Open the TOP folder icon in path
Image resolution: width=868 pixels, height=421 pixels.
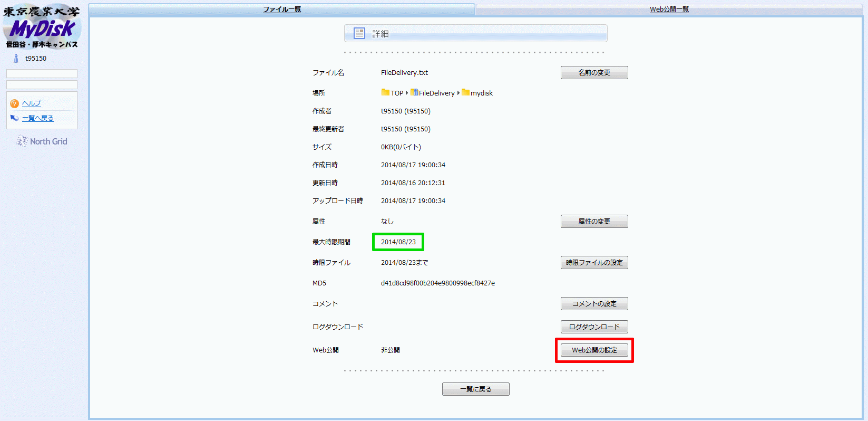pos(385,92)
